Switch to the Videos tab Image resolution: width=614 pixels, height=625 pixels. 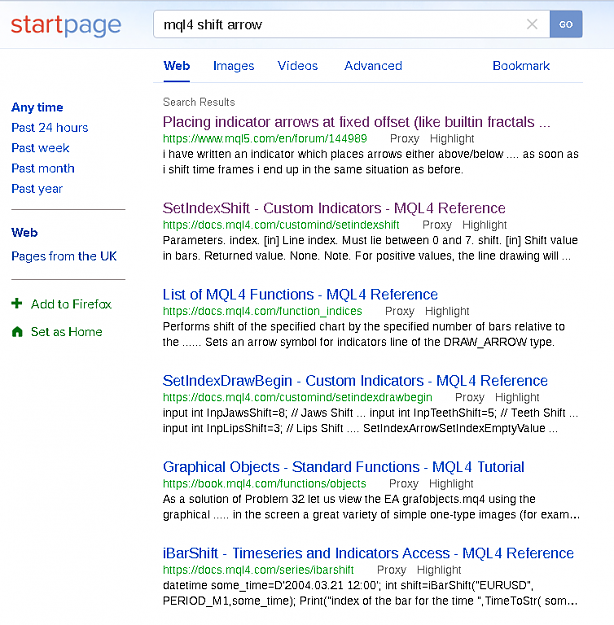[297, 66]
